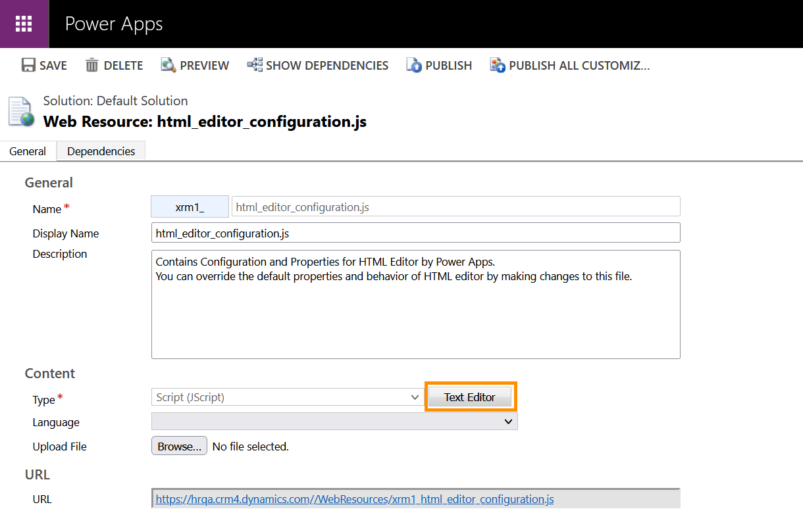Click the Web Resource title heading
This screenshot has height=532, width=803.
coord(205,122)
